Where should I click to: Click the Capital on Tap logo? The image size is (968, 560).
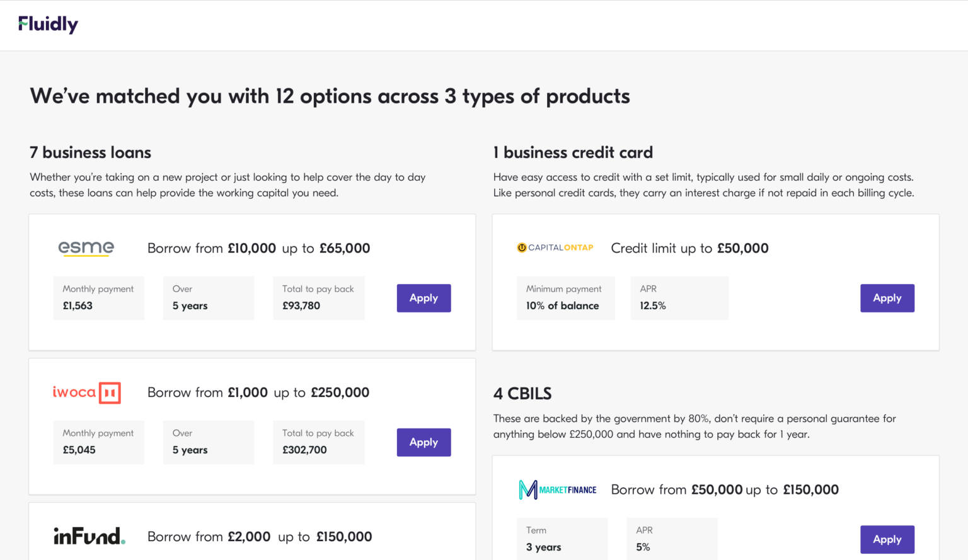click(555, 248)
